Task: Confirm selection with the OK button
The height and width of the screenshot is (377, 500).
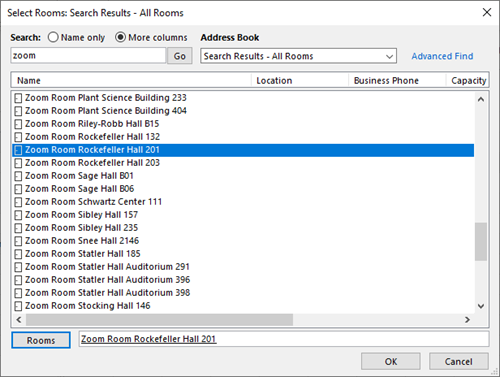Action: coord(391,361)
